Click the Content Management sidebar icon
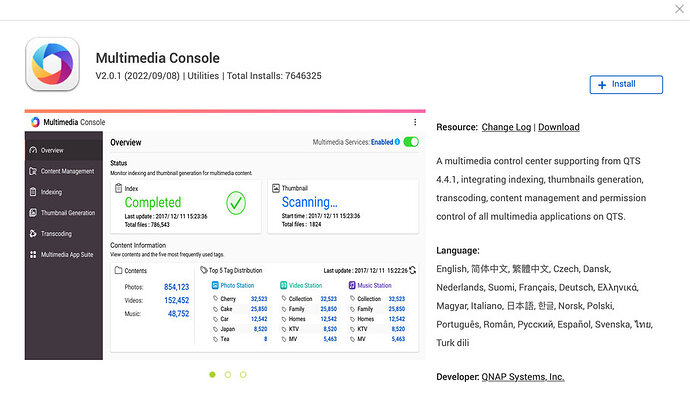 33,171
